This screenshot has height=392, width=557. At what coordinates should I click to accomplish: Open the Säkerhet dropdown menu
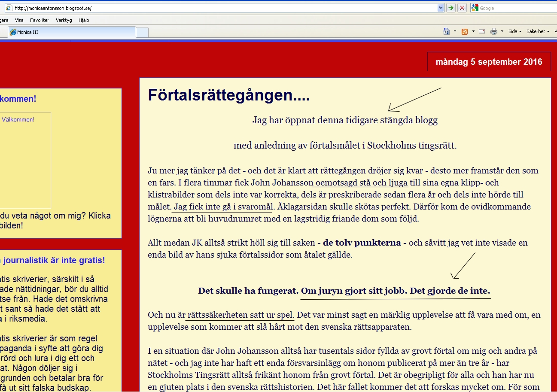pyautogui.click(x=538, y=31)
